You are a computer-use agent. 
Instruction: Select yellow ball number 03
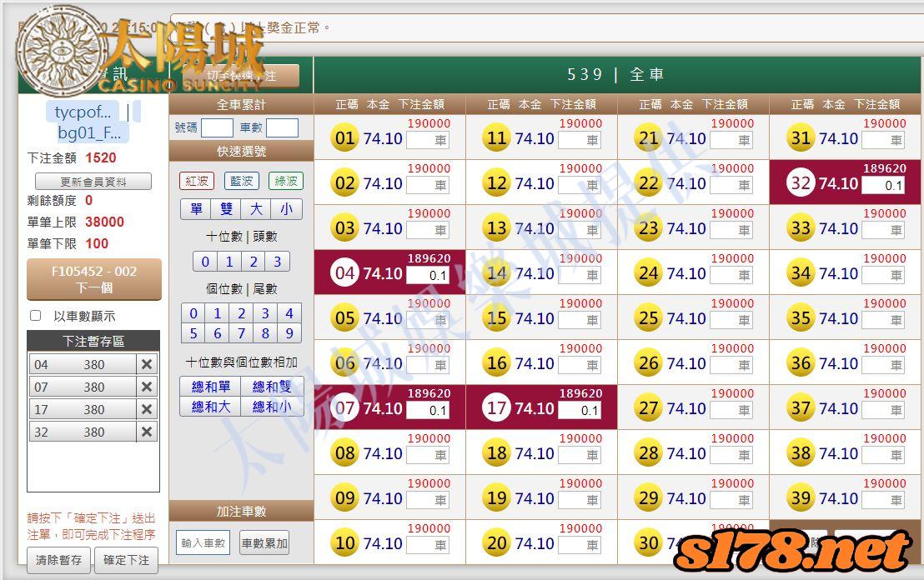coord(344,227)
